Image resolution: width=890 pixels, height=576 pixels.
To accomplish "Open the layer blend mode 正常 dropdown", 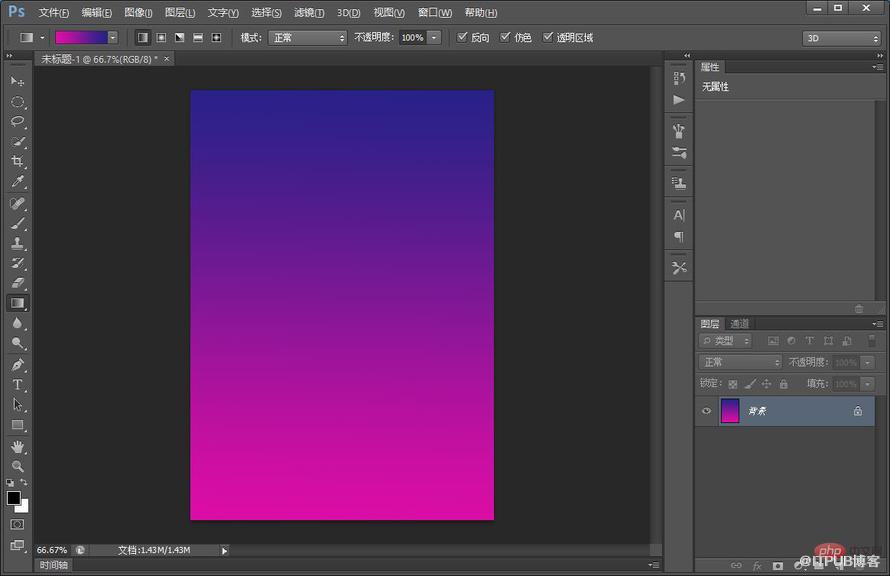I will click(x=740, y=362).
